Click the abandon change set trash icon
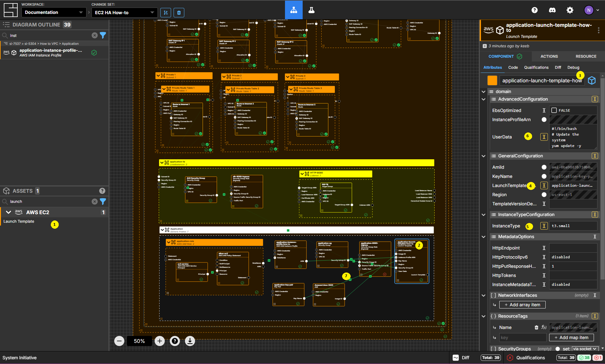The width and height of the screenshot is (605, 364). tap(179, 13)
